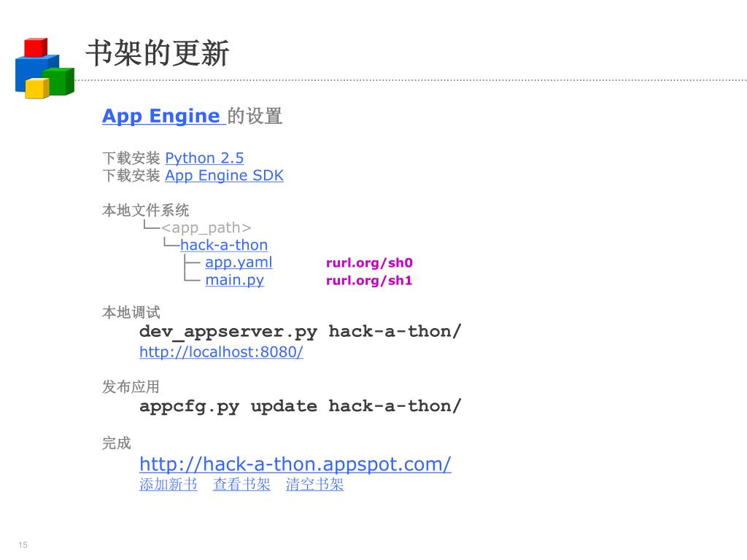Select the <app_path> tree entry
747x560 pixels.
tap(206, 228)
